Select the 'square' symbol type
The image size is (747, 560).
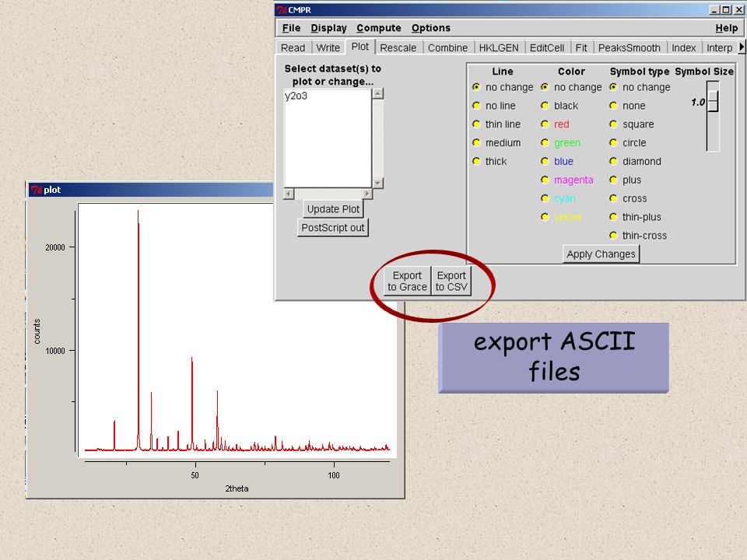point(614,124)
